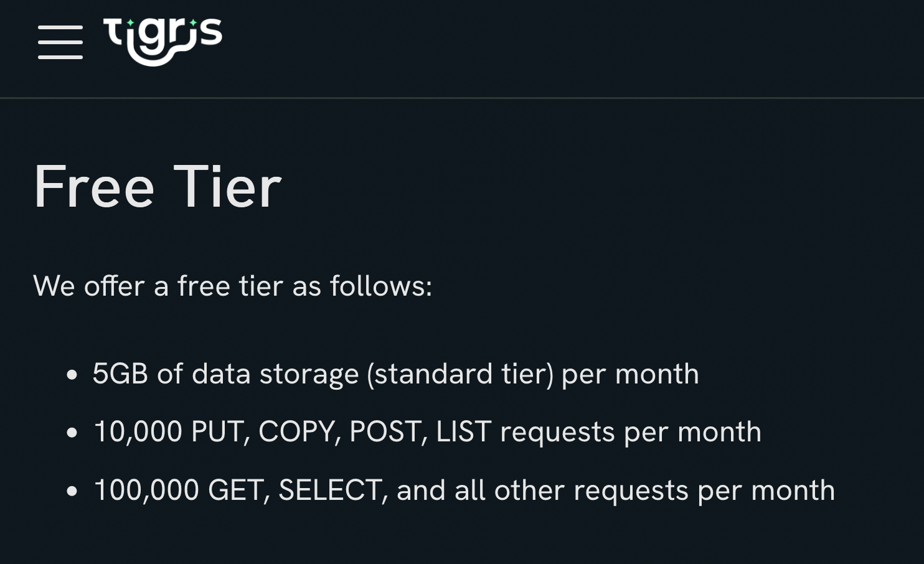Select the 100,000 GET requests bullet
Screen dimensions: 924x564
(x=464, y=490)
